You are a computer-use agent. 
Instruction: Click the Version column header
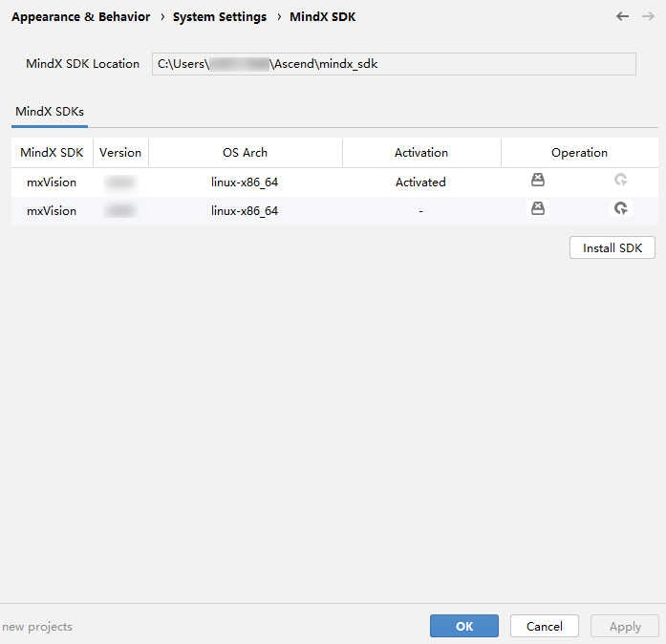(x=120, y=153)
